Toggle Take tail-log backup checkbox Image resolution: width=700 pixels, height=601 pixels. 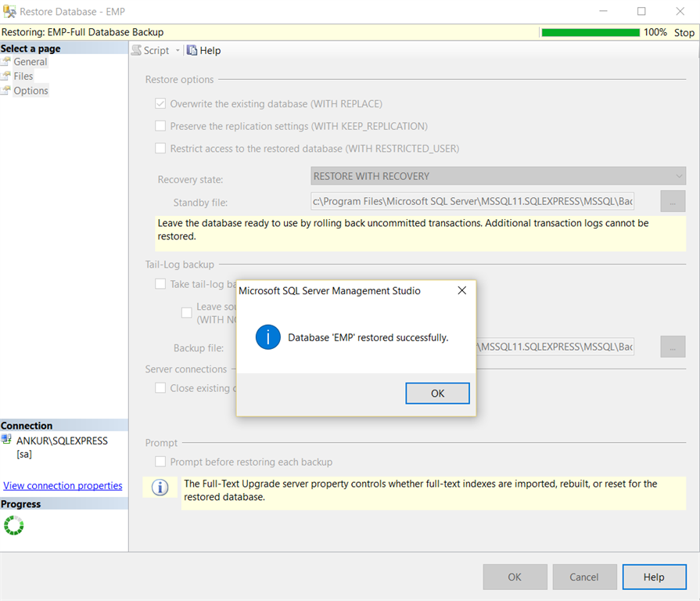pyautogui.click(x=160, y=284)
